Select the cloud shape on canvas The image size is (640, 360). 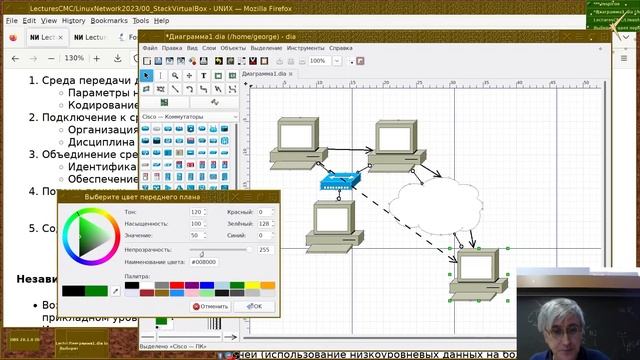[436, 207]
